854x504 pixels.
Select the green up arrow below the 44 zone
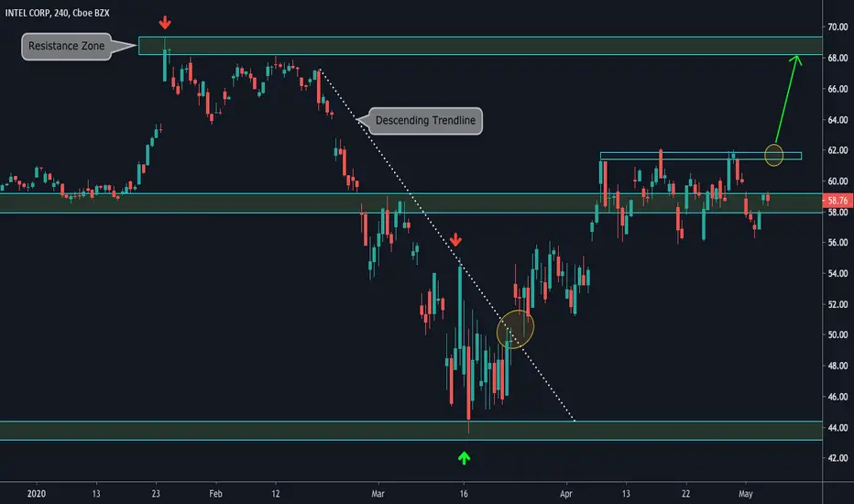(x=464, y=457)
